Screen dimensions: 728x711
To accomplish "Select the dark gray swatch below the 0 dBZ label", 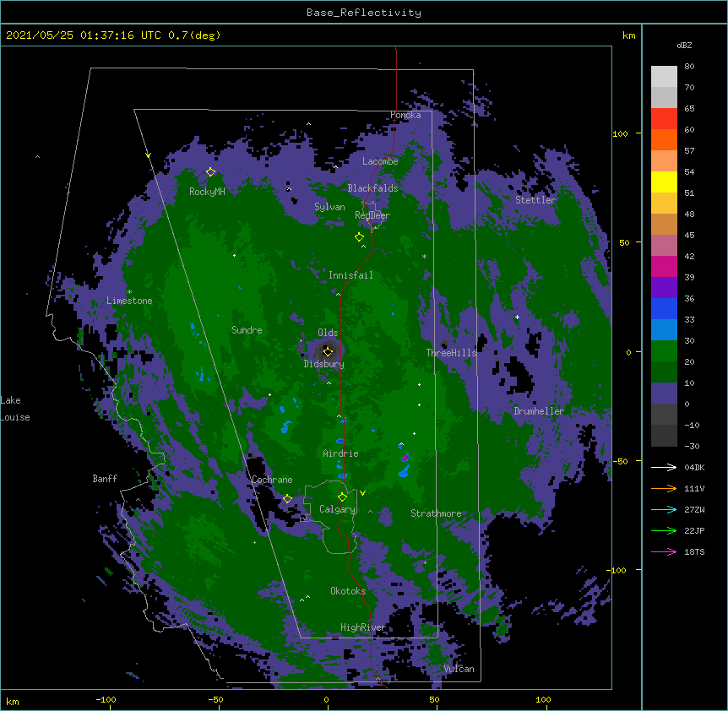I will 664,414.
